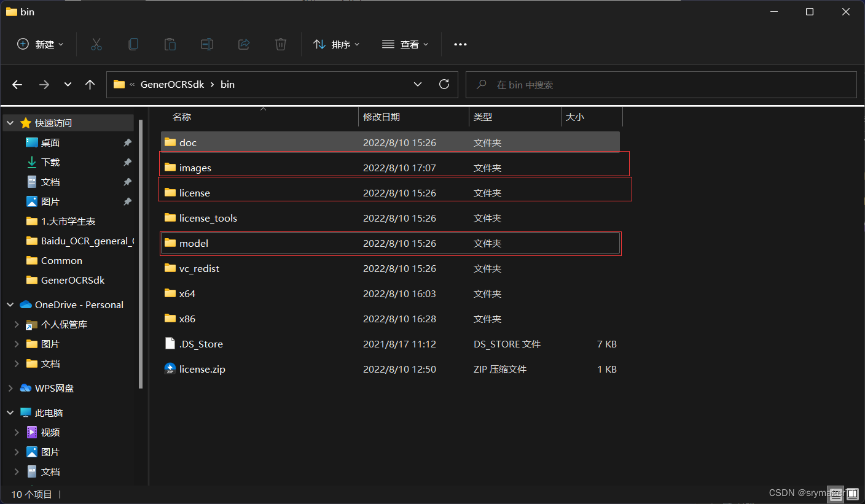
Task: Go back with the left arrow
Action: coord(17,85)
